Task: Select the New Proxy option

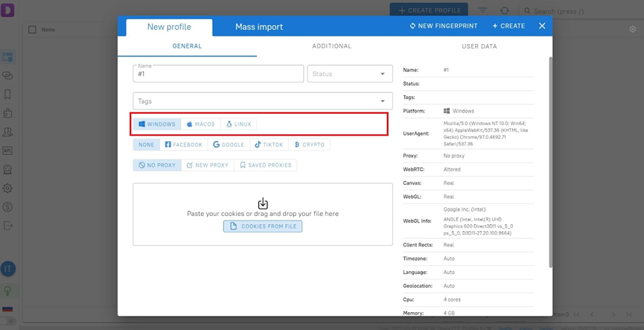Action: click(208, 165)
